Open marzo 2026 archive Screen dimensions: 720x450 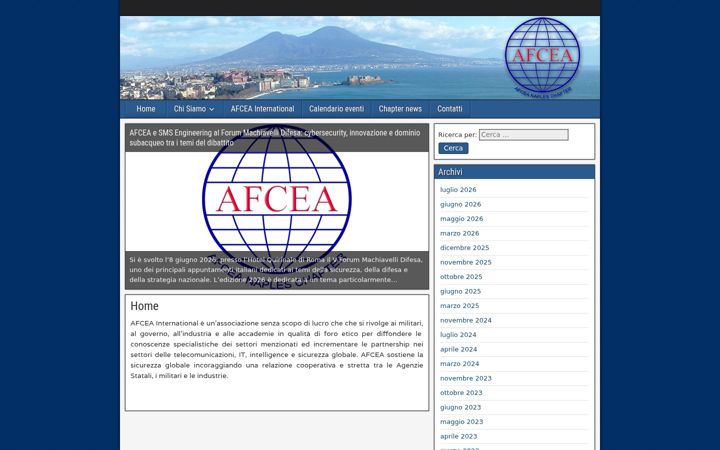coord(460,233)
